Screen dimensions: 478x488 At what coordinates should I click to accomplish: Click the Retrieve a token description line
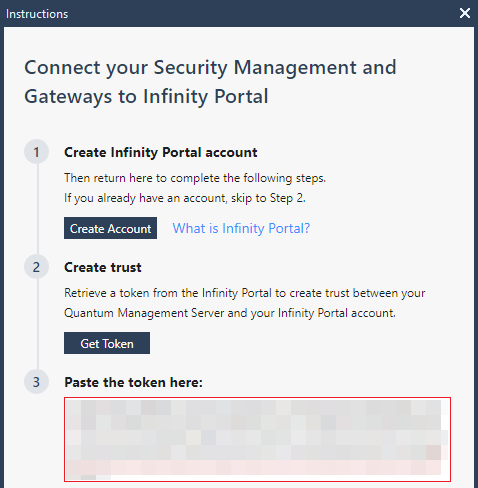[245, 293]
